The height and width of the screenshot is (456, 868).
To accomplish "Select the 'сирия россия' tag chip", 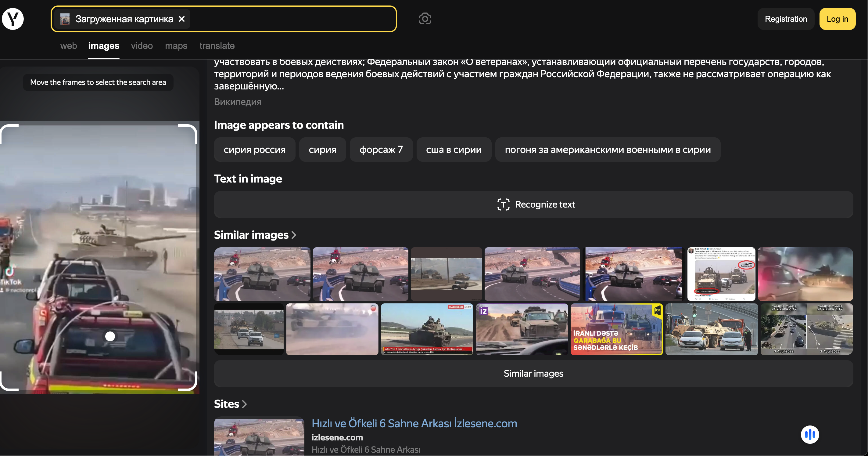I will (x=254, y=150).
